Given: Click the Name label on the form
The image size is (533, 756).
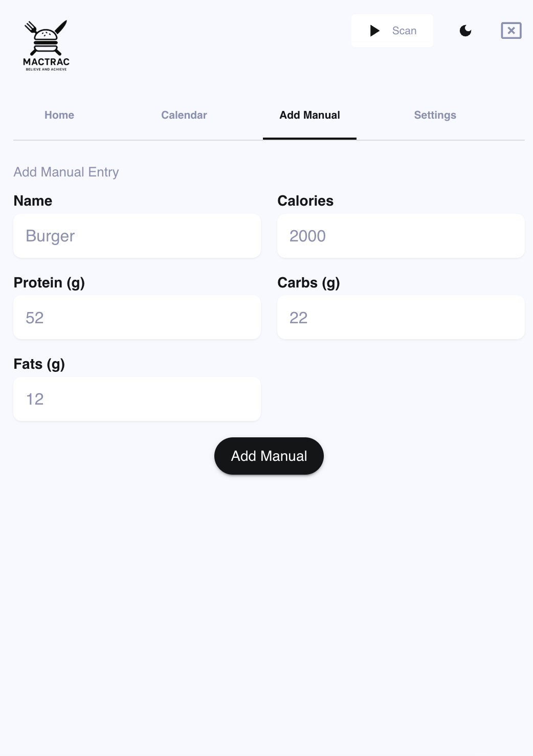Looking at the screenshot, I should [33, 201].
